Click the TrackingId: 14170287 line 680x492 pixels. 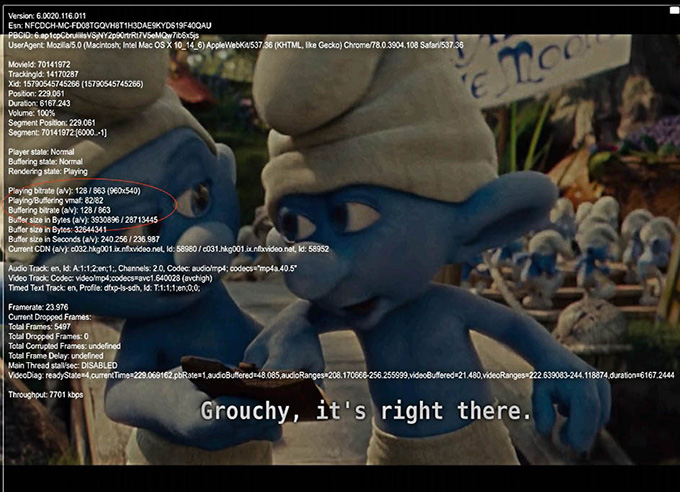click(43, 74)
